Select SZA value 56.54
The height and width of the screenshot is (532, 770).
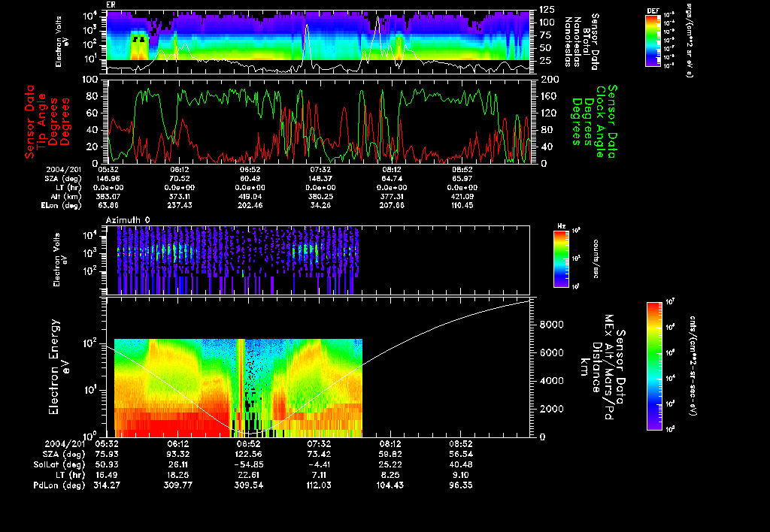[x=461, y=454]
